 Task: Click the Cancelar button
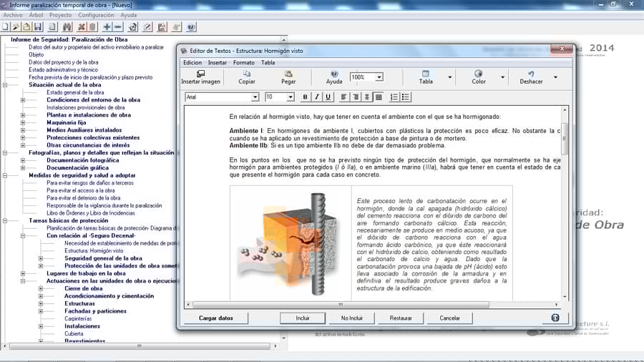pyautogui.click(x=449, y=318)
